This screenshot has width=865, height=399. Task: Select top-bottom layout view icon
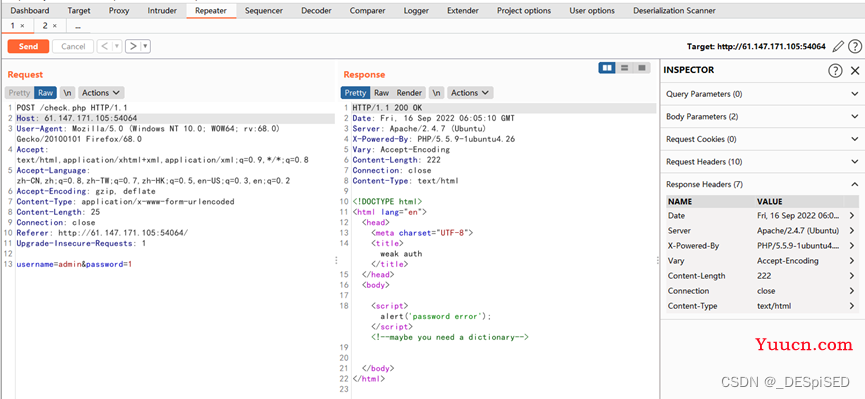(x=624, y=67)
